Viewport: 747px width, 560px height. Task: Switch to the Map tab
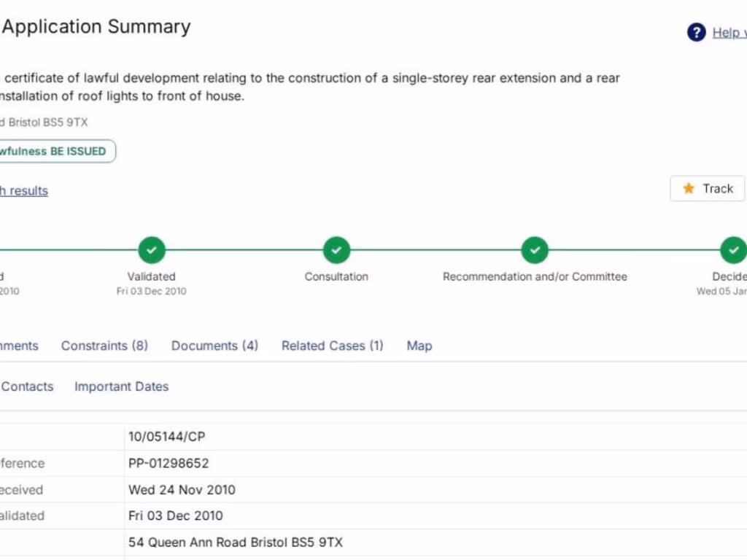[x=419, y=346]
